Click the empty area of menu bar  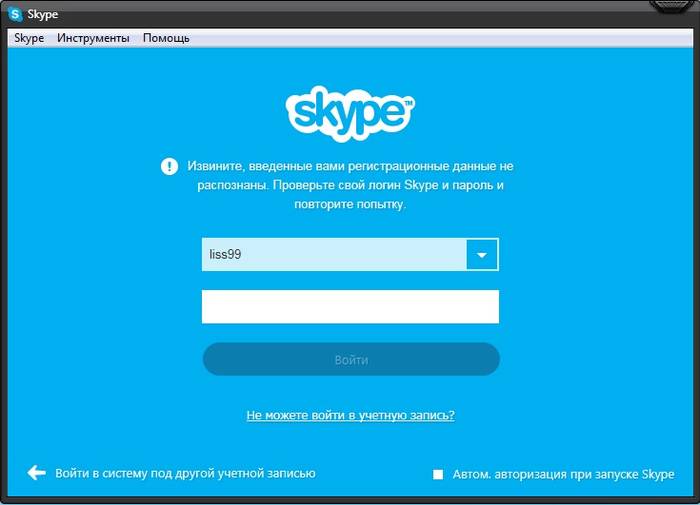tap(442, 38)
